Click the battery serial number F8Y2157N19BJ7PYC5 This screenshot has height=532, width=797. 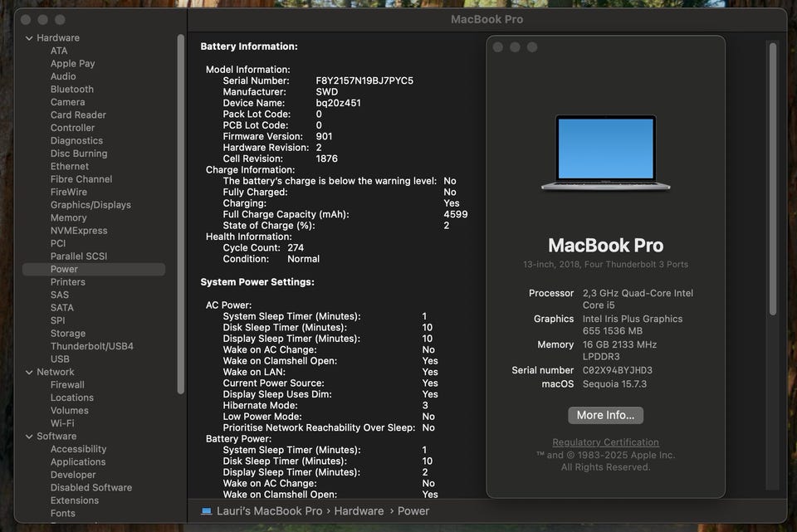364,81
